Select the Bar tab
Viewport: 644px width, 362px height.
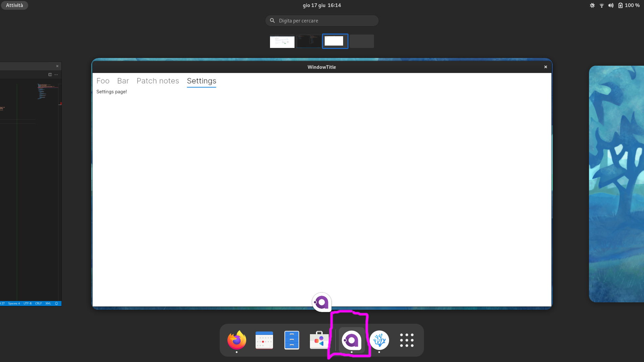point(123,81)
